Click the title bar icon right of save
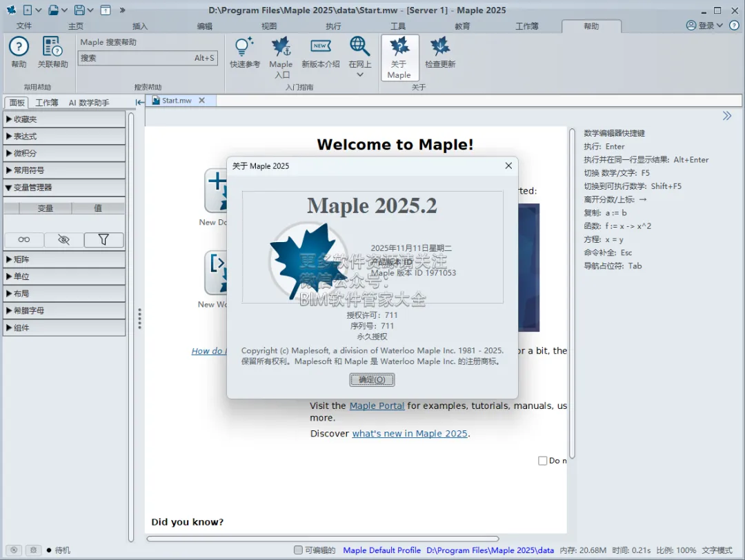The image size is (745, 560). (106, 10)
